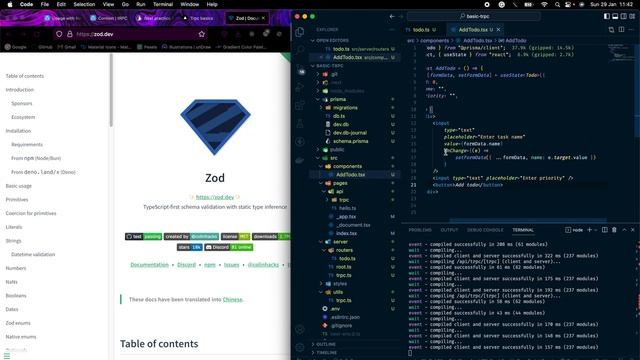This screenshot has width=640, height=360.
Task: Click the Zod sidebar vertical scrollbar
Action: 111,90
